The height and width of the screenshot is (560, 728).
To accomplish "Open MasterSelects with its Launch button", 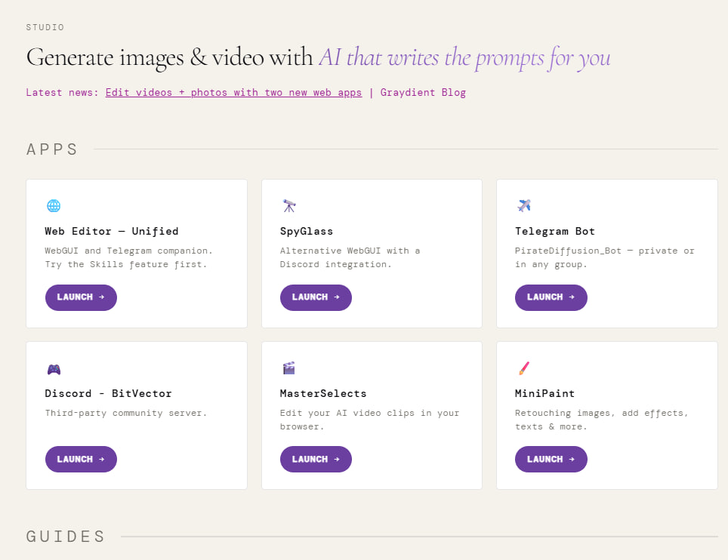I will [x=316, y=460].
